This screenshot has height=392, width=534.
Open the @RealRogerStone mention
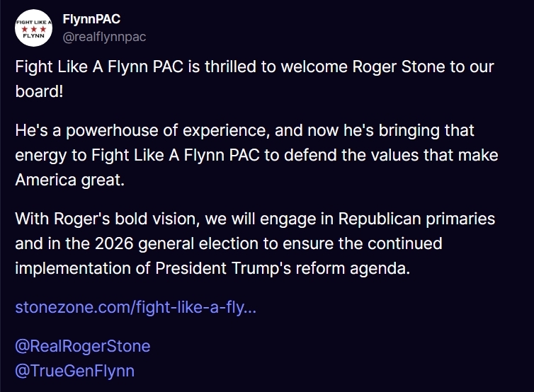83,346
